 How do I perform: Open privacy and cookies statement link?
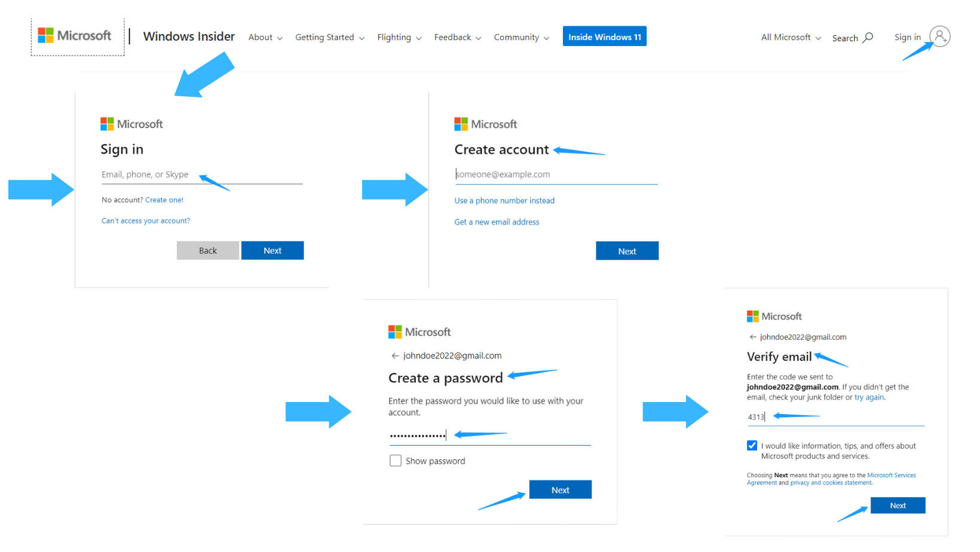coord(831,483)
